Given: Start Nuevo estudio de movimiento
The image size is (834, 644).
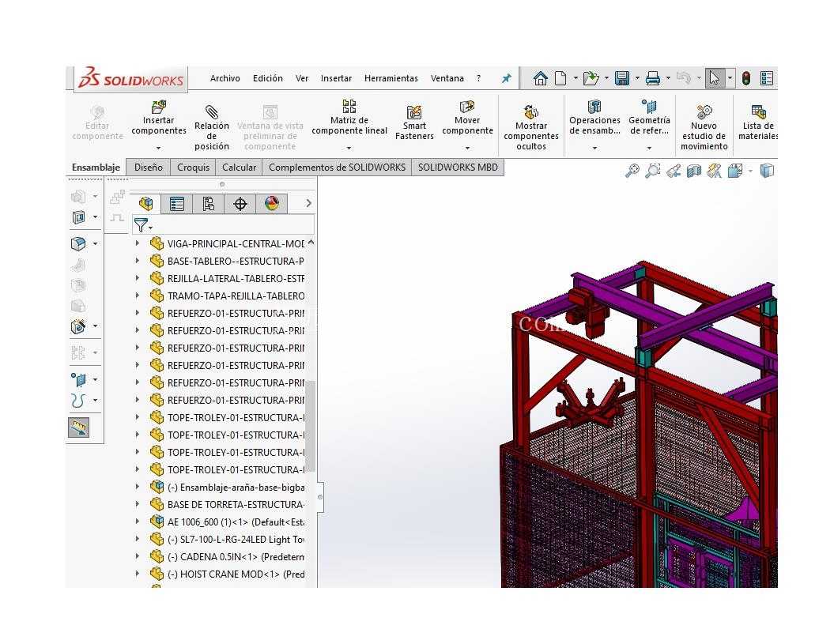Looking at the screenshot, I should pyautogui.click(x=704, y=128).
